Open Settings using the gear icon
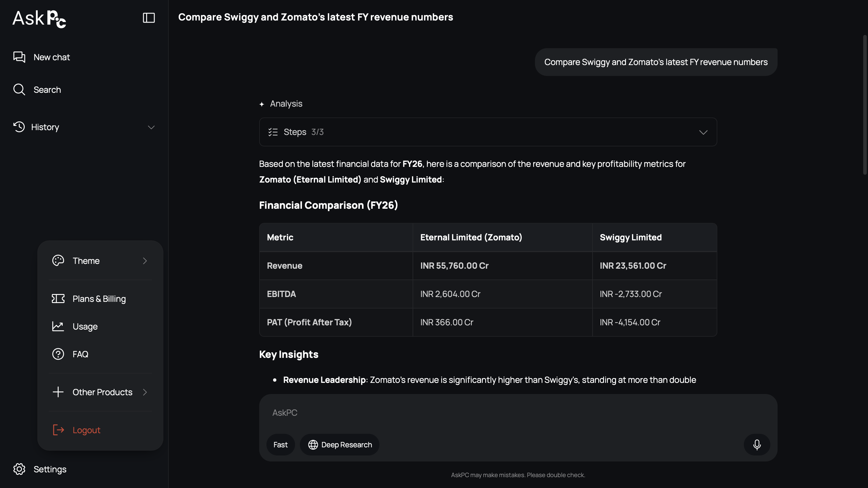868x488 pixels. click(19, 469)
